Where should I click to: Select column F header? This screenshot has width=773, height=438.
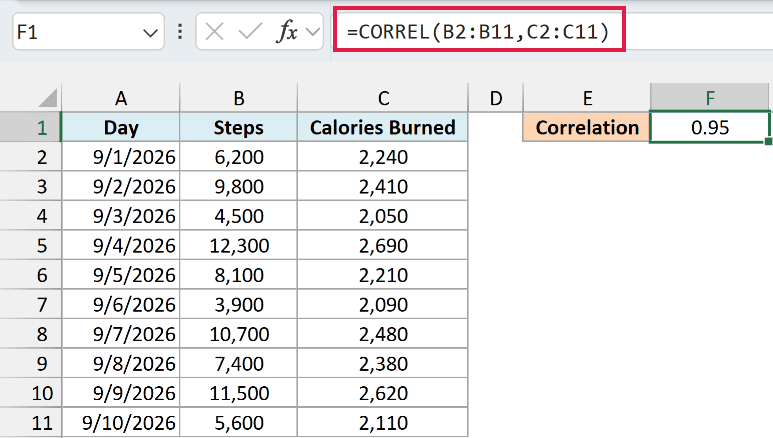click(x=709, y=98)
